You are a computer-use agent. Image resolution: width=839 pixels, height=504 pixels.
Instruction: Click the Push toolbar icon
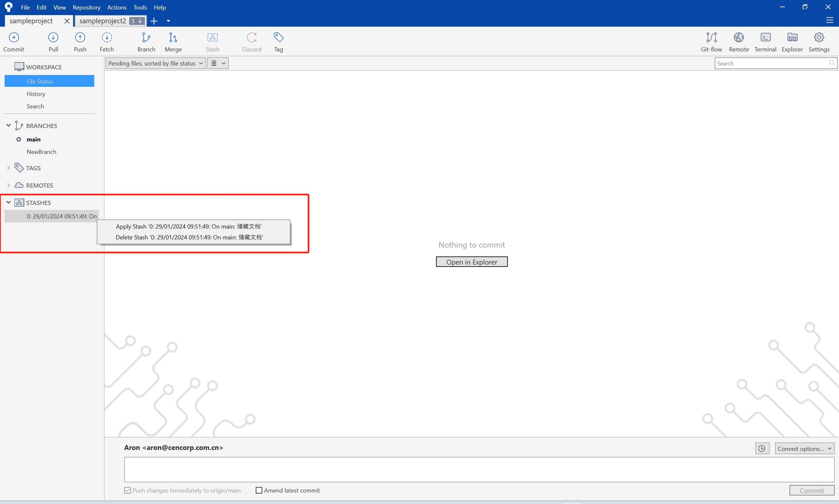click(x=80, y=42)
